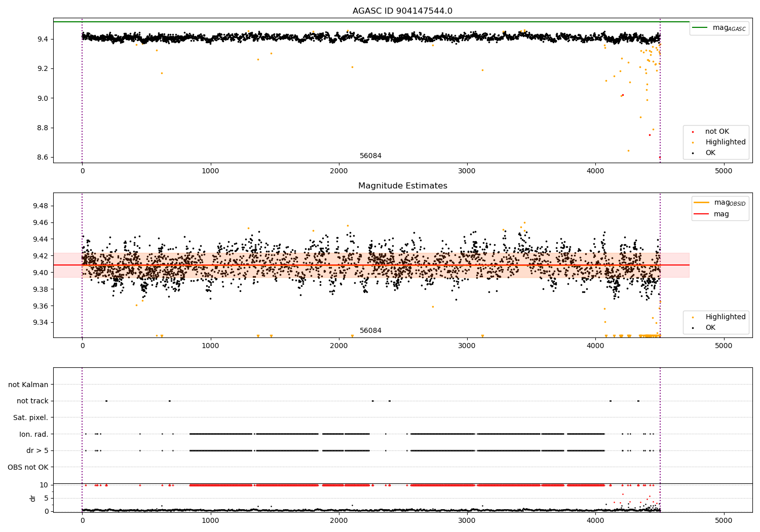The height and width of the screenshot is (532, 760).
Task: Click the 'not Kalman' y-axis label
Action: (x=28, y=385)
